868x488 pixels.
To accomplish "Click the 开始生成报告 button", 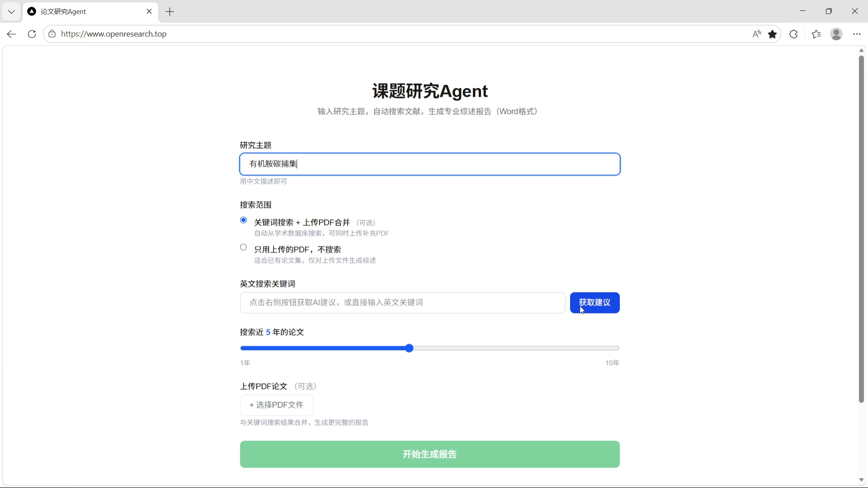I will [429, 454].
